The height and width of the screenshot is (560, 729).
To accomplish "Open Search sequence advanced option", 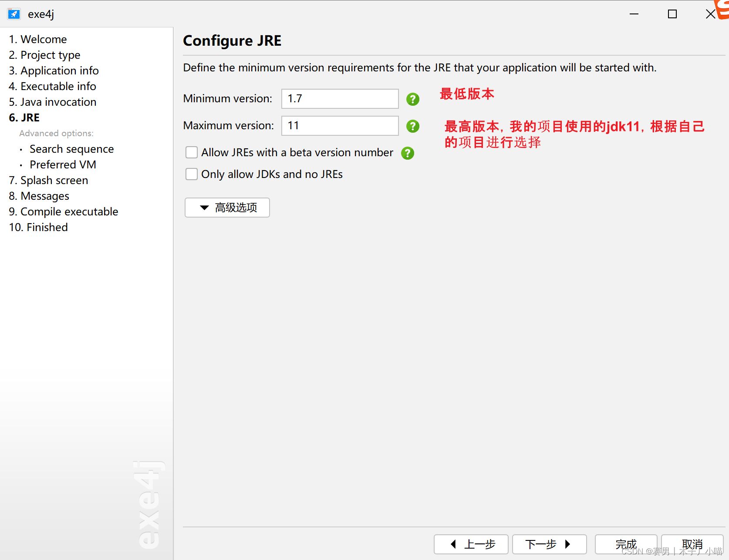I will click(x=71, y=149).
